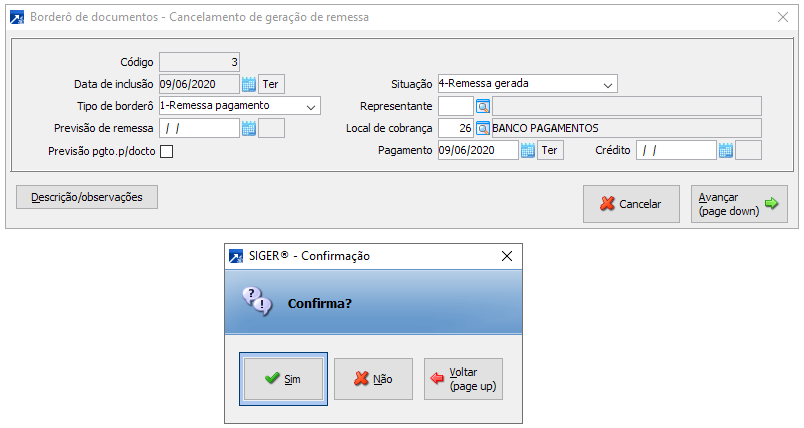Click the Confirma? prompt text
This screenshot has width=804, height=428.
tap(319, 303)
